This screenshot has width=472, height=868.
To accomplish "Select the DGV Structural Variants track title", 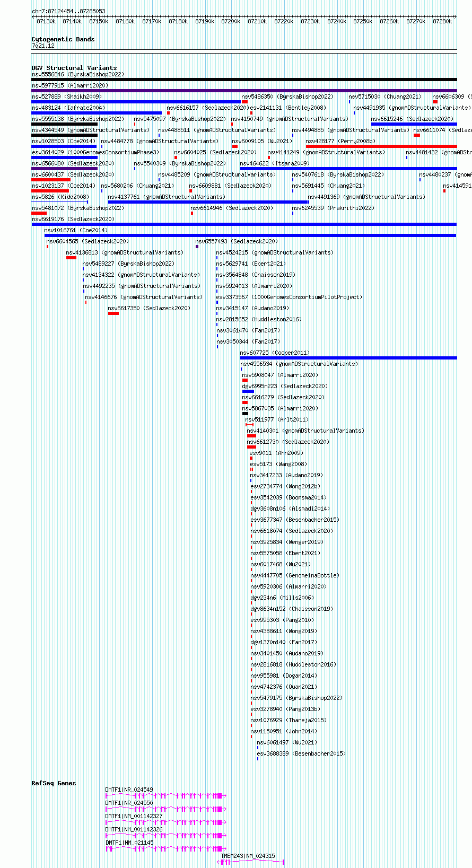I will point(74,68).
